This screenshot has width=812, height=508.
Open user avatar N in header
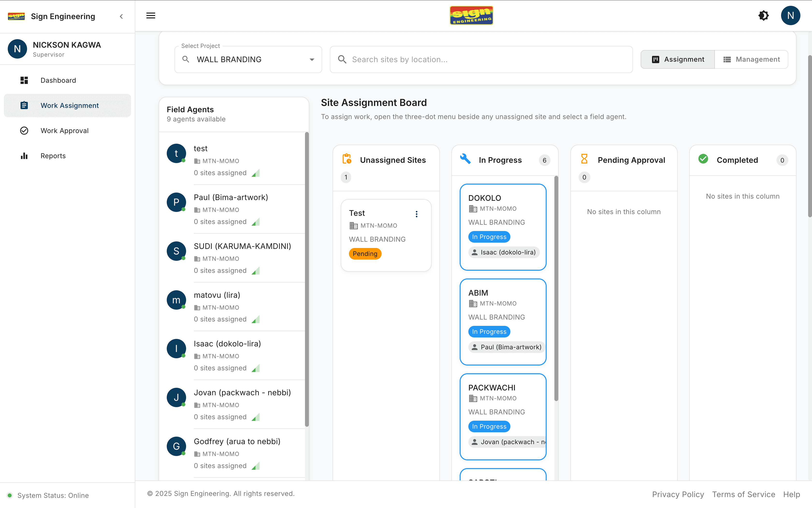click(x=790, y=15)
